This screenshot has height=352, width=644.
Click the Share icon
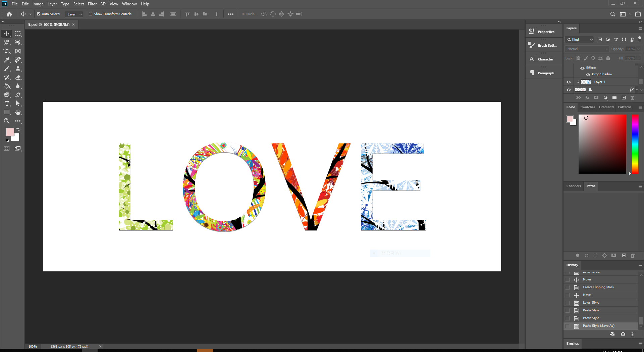tap(638, 14)
